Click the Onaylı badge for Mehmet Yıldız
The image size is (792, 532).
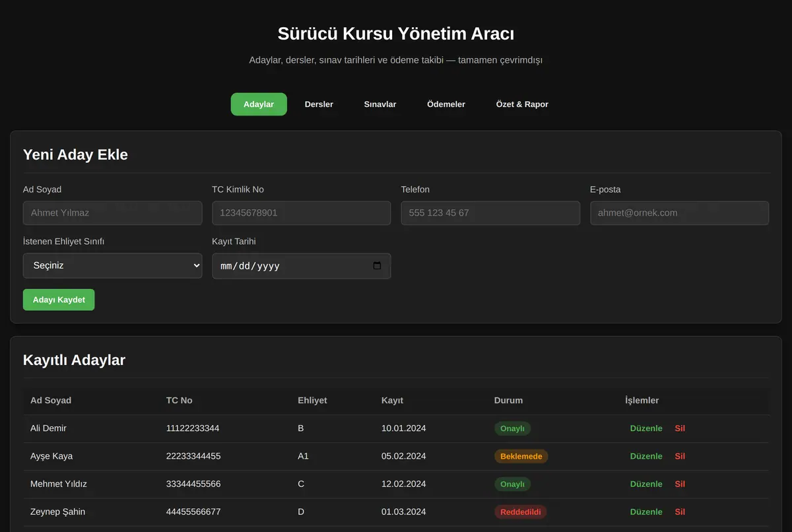pyautogui.click(x=512, y=484)
